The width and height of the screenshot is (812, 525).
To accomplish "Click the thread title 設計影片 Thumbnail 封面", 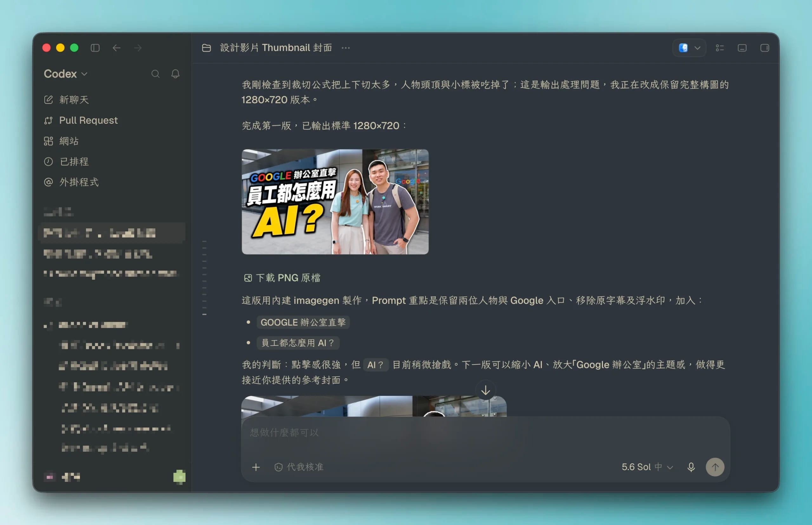I will point(276,48).
